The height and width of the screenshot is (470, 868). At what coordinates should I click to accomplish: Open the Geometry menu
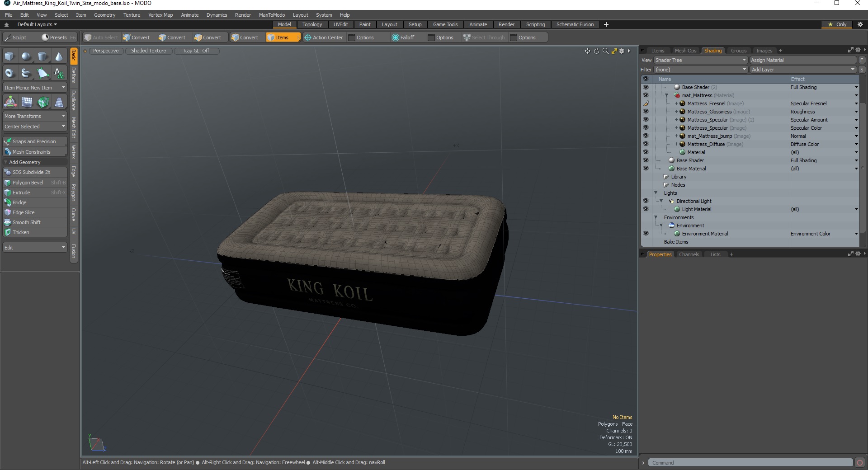pyautogui.click(x=104, y=15)
